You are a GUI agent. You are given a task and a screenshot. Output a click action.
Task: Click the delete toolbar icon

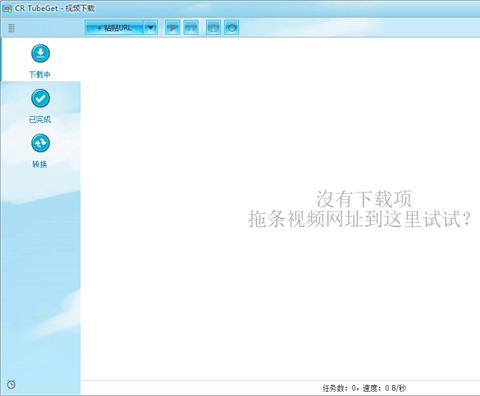[213, 28]
